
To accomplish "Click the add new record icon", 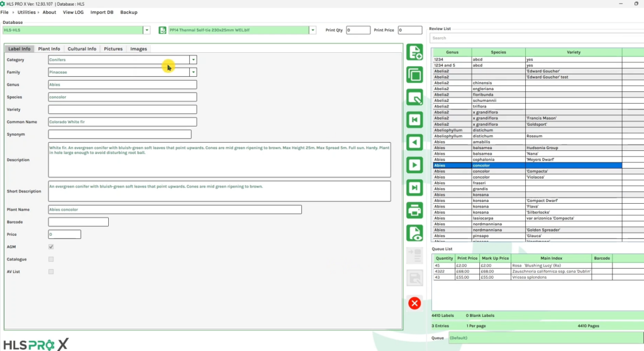I will point(414,52).
